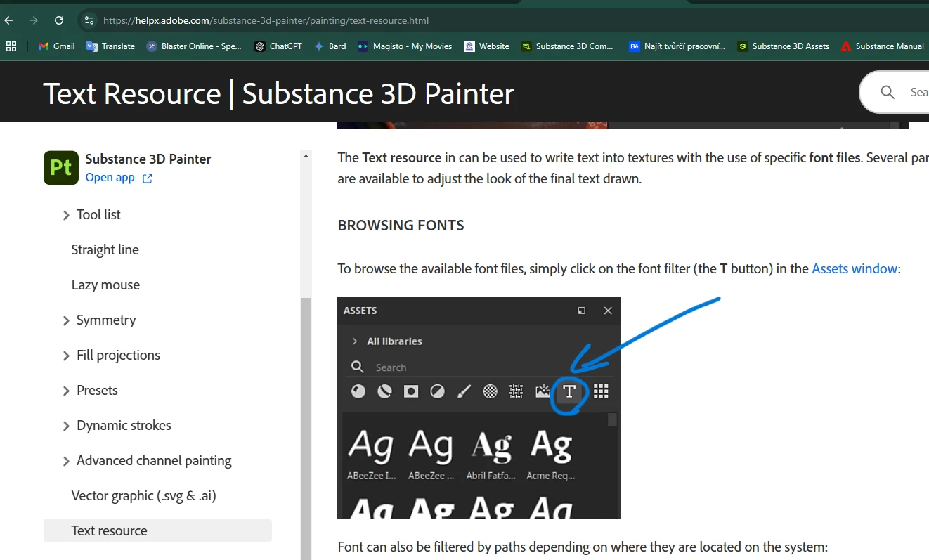Select the materials sphere filter icon

coord(358,391)
